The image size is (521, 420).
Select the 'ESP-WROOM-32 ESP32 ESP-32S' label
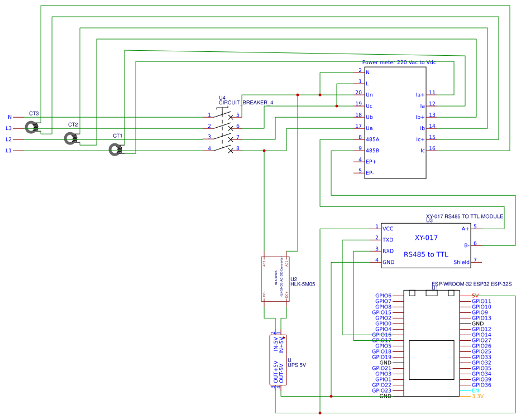coord(471,284)
